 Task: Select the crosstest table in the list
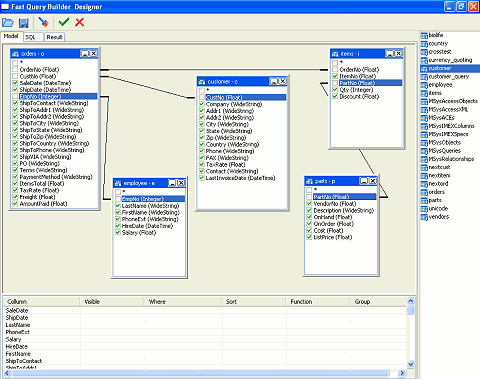tap(440, 52)
